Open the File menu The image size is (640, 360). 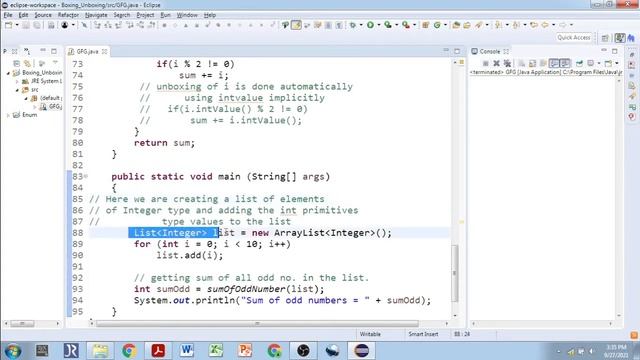tap(8, 15)
